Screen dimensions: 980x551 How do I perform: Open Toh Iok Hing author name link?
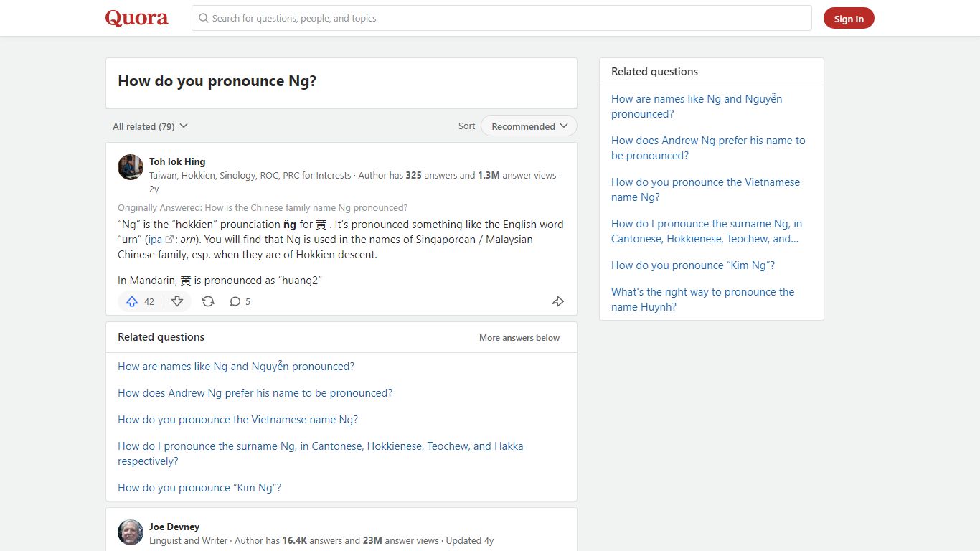point(177,161)
